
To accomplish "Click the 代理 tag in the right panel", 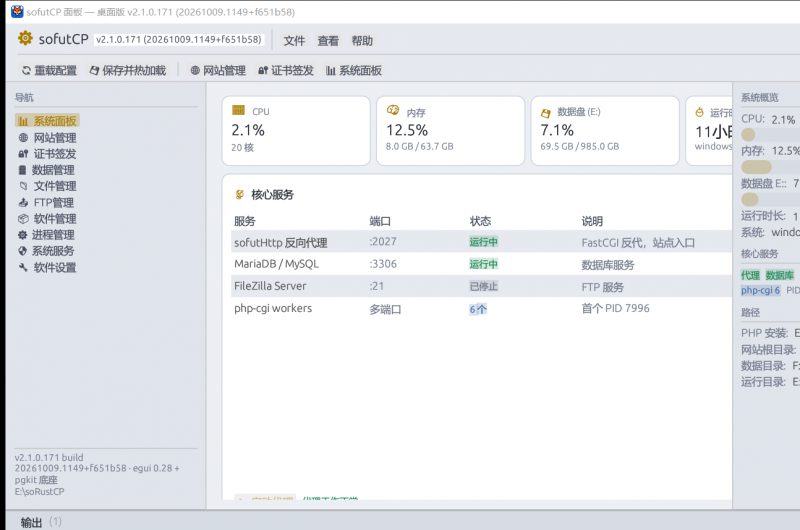I will 750,275.
